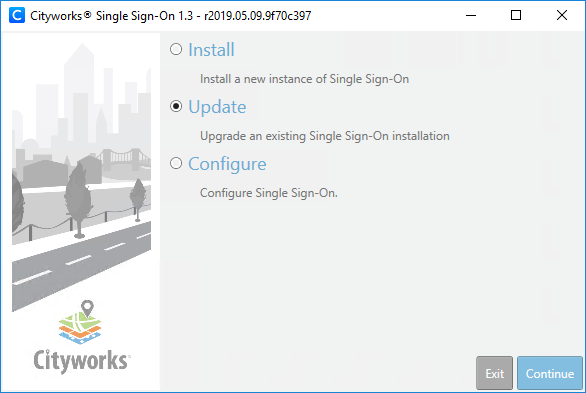Click the window title bar text

coord(170,16)
